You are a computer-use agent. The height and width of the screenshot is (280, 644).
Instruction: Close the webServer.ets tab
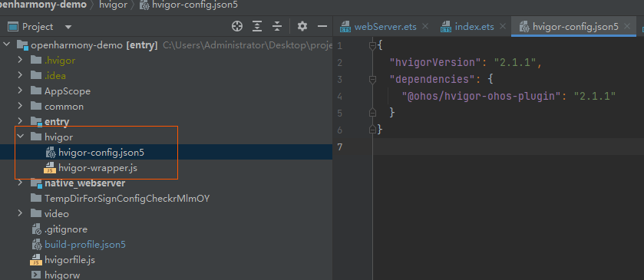pos(425,27)
